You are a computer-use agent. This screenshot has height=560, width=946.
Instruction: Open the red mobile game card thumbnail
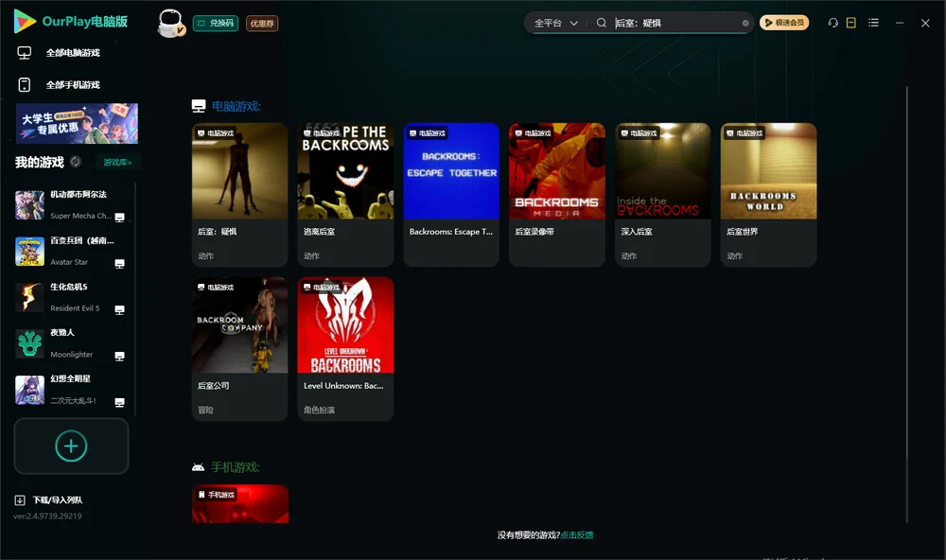240,504
